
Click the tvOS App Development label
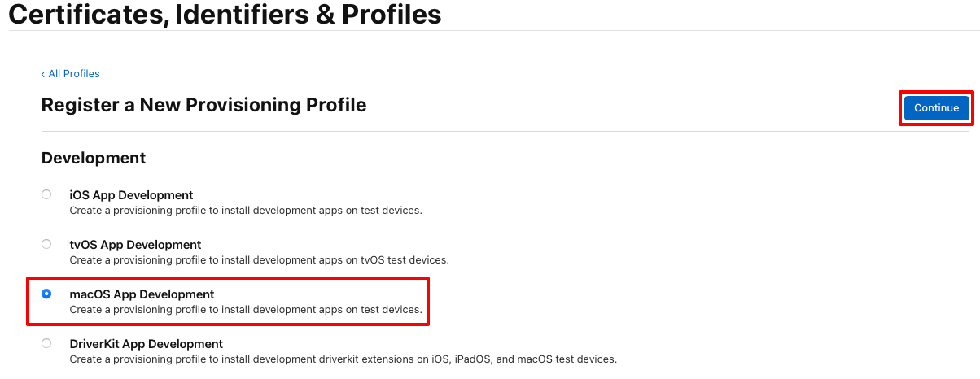[135, 245]
